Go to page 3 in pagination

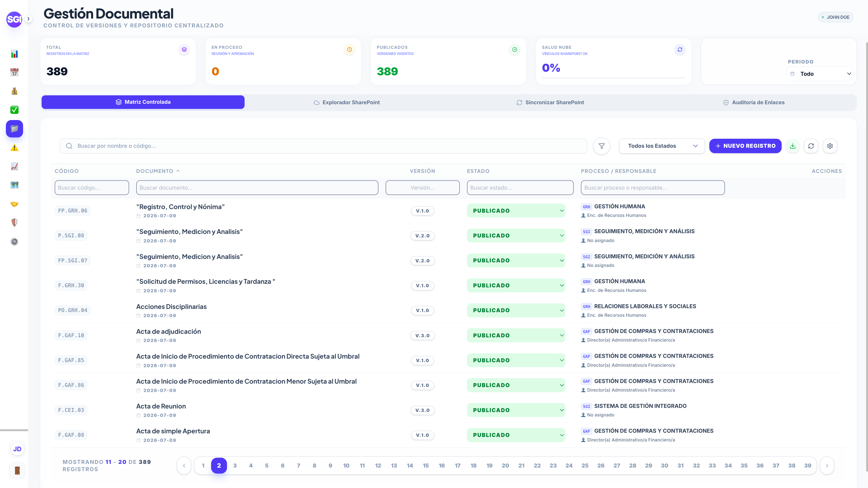click(235, 465)
